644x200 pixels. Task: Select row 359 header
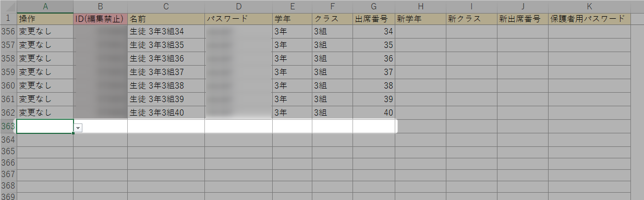click(8, 72)
